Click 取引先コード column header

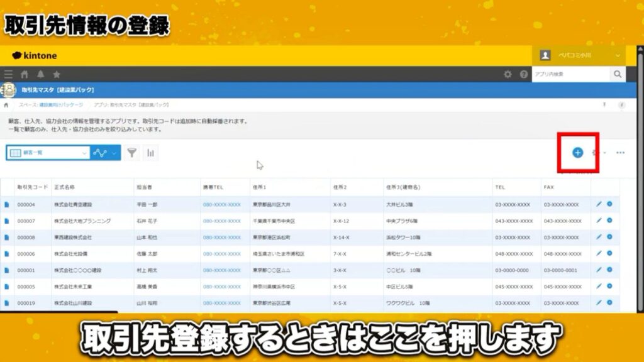[x=33, y=187]
